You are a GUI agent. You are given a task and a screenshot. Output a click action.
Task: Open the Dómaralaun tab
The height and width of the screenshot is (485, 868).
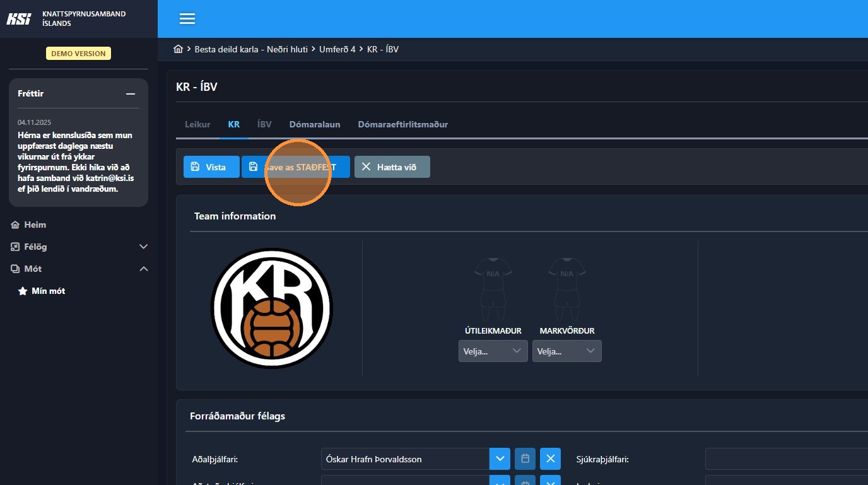315,124
